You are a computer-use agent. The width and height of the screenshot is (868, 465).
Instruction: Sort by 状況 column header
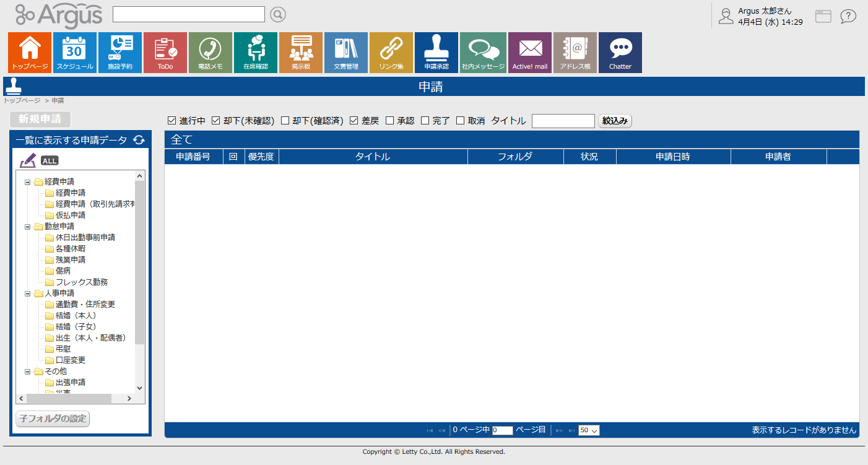(589, 157)
